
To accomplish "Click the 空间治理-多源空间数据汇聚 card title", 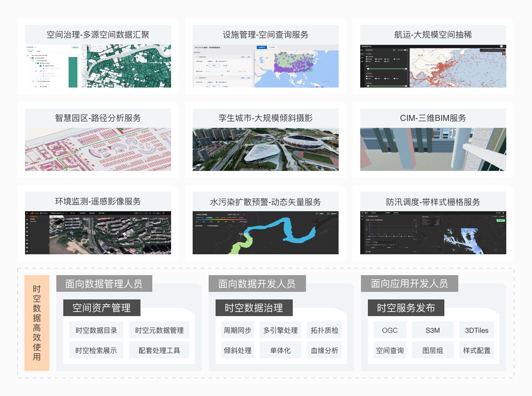I will click(98, 35).
